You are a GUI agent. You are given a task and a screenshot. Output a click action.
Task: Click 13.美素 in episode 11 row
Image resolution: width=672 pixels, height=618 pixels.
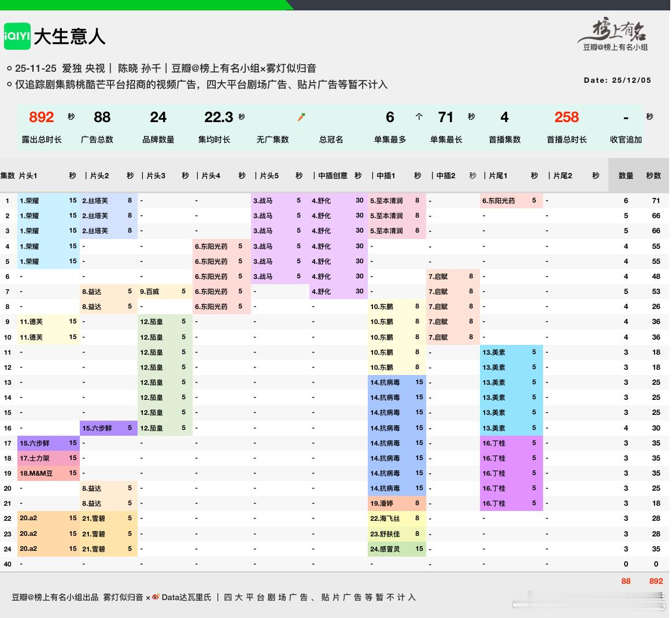(494, 352)
